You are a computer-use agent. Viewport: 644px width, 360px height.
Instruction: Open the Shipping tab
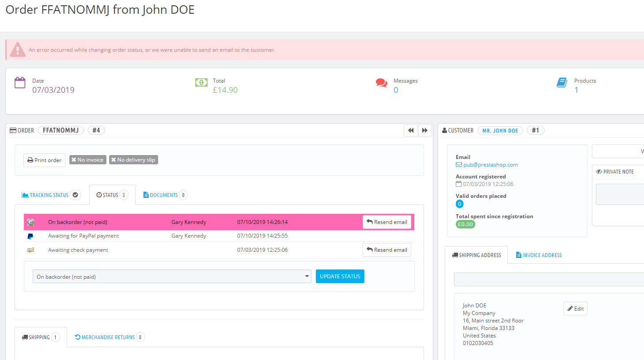point(41,337)
